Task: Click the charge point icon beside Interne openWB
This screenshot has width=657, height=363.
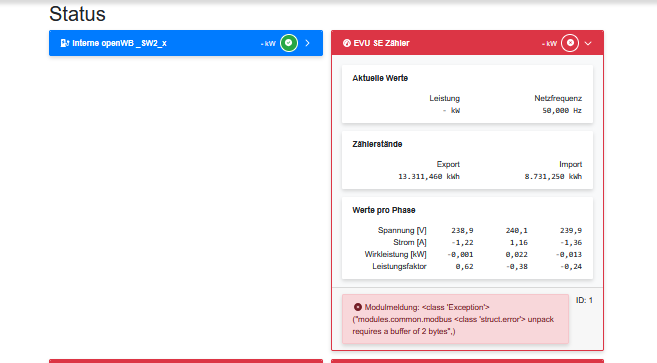Action: (x=65, y=43)
